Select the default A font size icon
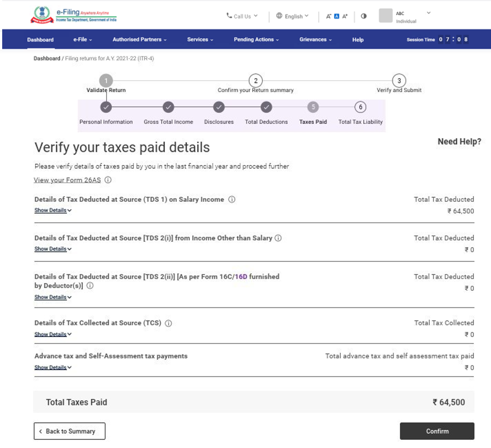 [336, 16]
